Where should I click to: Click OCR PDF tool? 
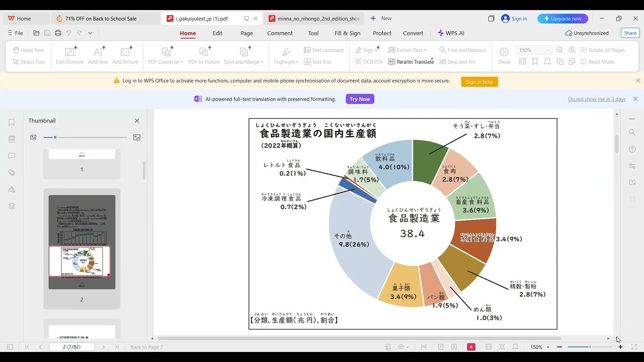click(369, 62)
